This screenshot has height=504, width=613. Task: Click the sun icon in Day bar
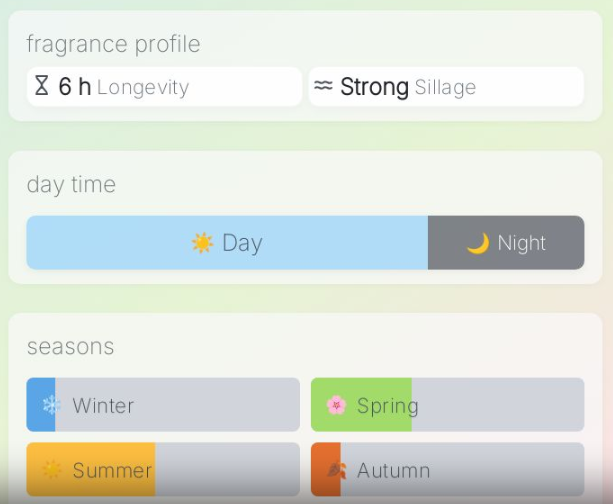(x=203, y=243)
